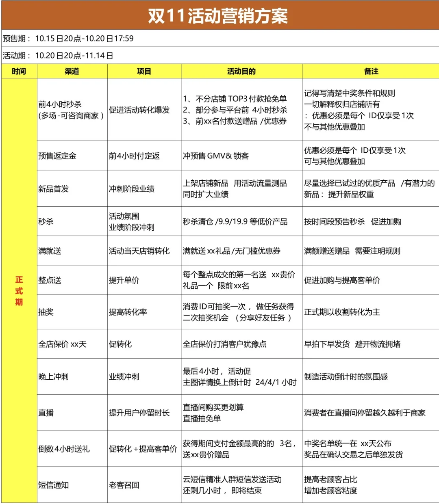This screenshot has height=504, width=439.
Task: Select the '整点送' cell
Action: (72, 280)
